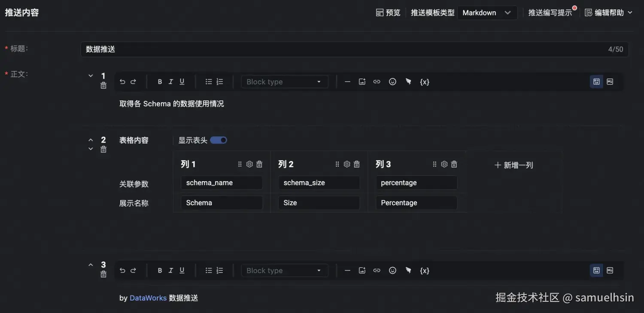
Task: Insert image in block 1 toolbar
Action: tap(362, 82)
